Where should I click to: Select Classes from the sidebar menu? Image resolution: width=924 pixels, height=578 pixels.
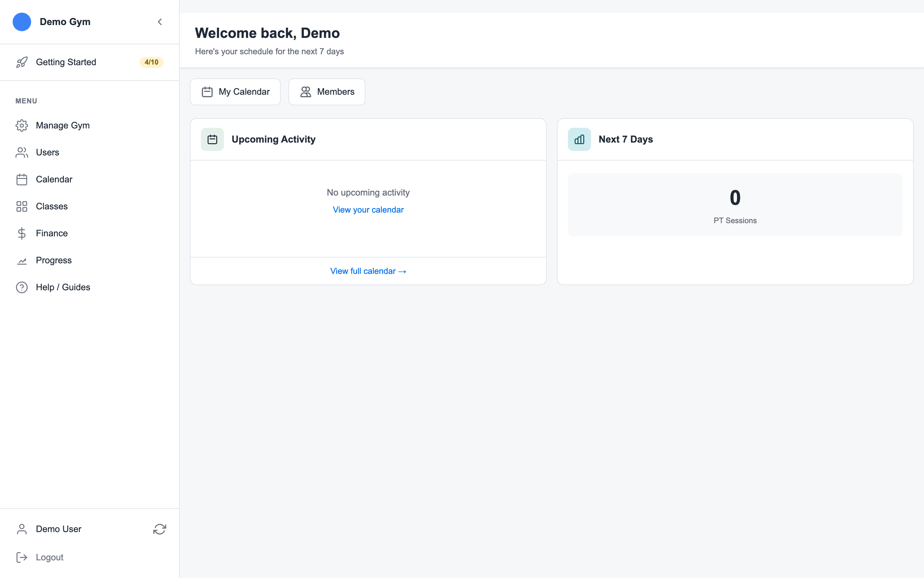click(x=89, y=206)
